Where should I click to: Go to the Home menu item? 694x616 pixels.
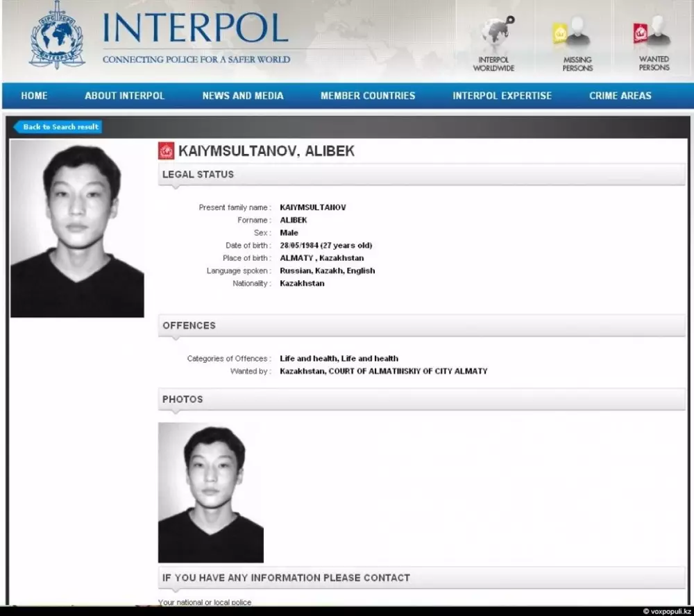click(34, 96)
